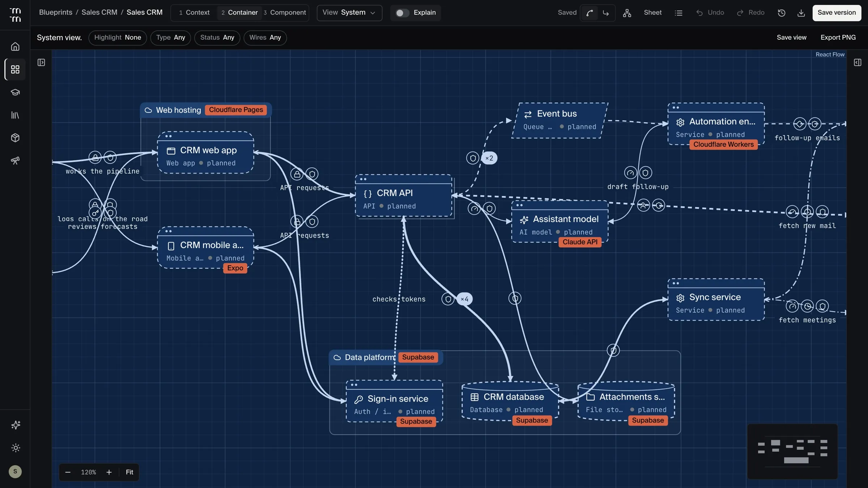Click Save view

click(x=791, y=38)
